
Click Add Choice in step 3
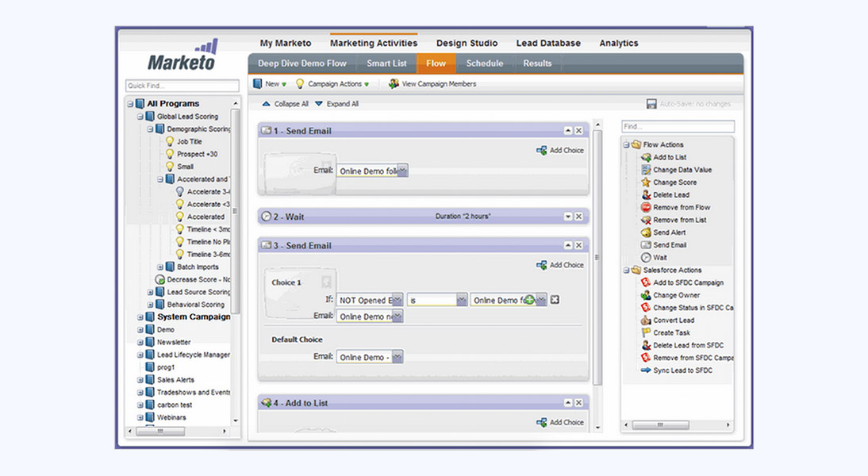click(x=560, y=265)
